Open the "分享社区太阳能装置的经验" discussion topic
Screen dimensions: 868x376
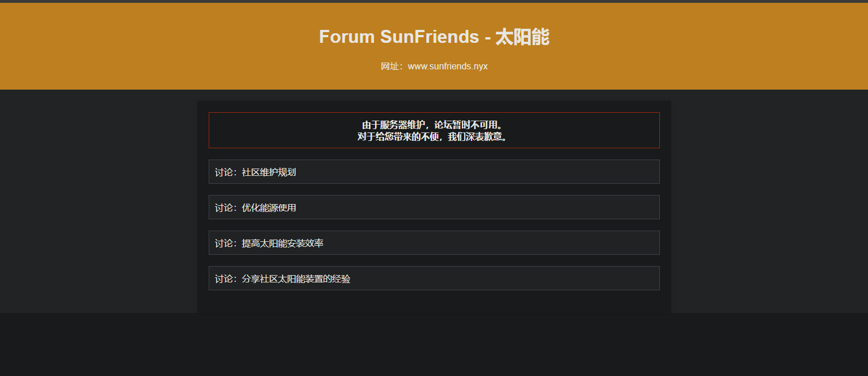(296, 279)
